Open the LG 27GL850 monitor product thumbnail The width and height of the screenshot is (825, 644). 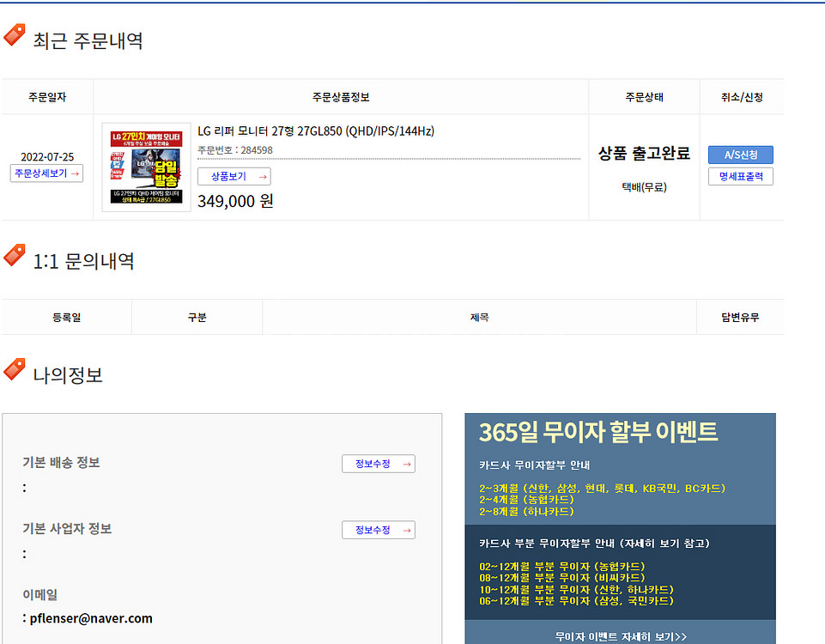146,167
